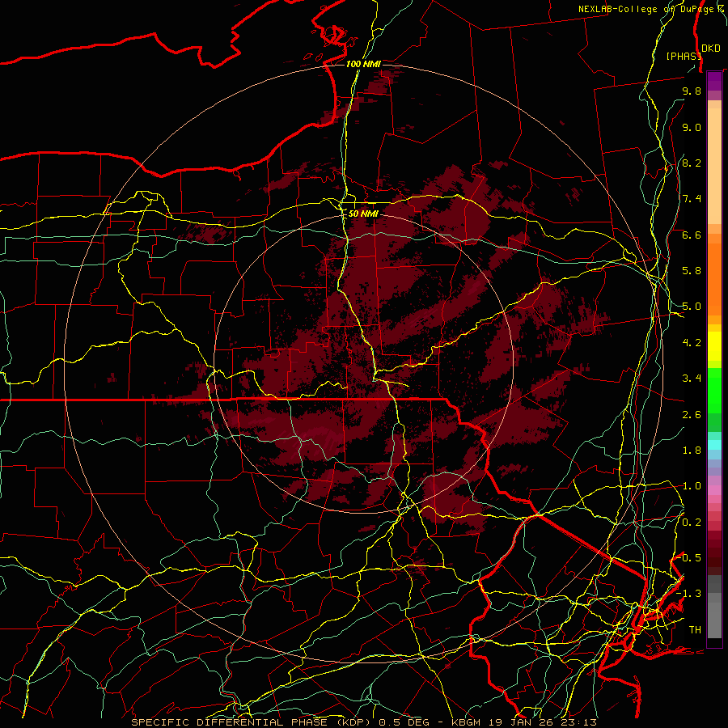
Task: Click the "6.6" scale value
Action: [692, 235]
